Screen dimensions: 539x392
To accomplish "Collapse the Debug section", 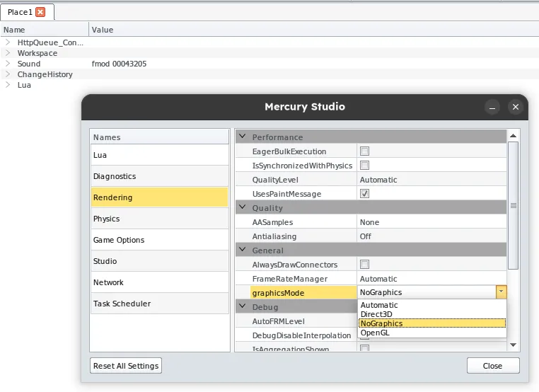I will coord(243,306).
